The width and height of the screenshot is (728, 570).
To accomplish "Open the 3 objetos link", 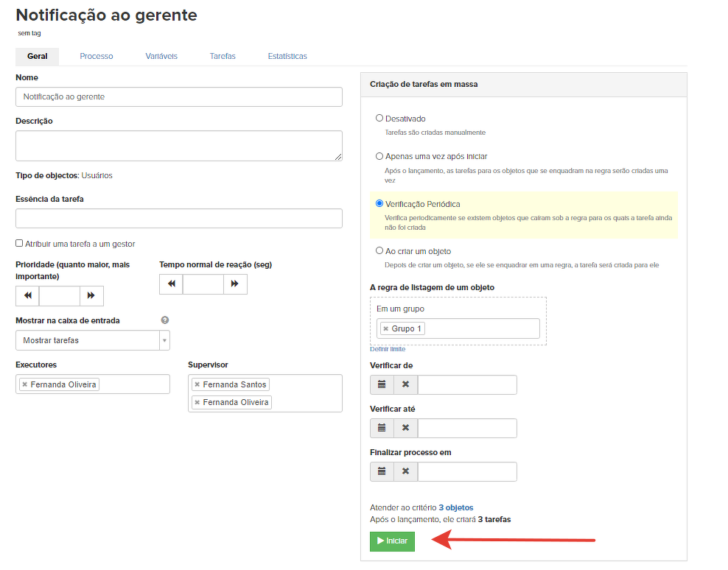I will (x=455, y=507).
